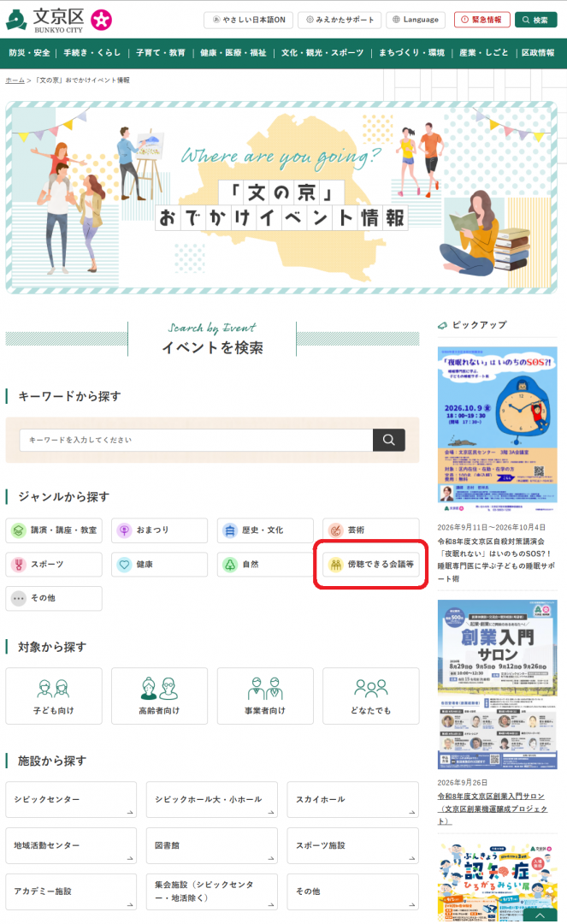Select スポーツ genre
This screenshot has height=924, width=567.
[54, 565]
